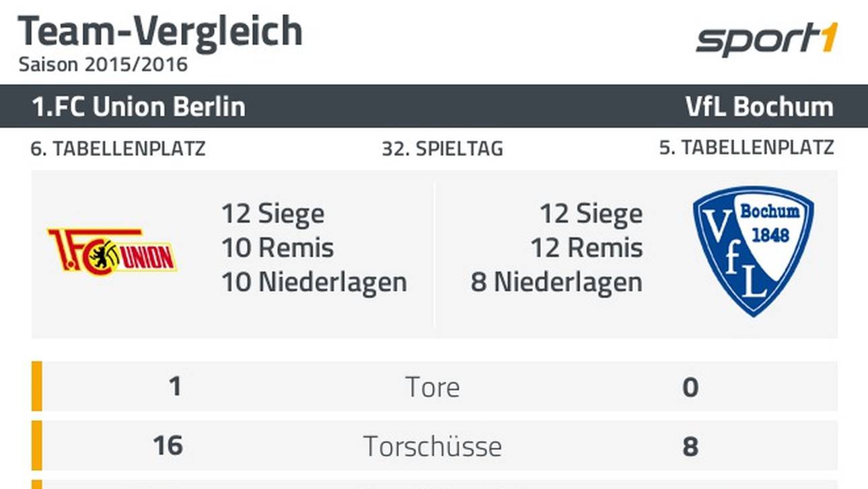Image resolution: width=868 pixels, height=489 pixels.
Task: Select 1.FC Union Berlin in the header bar
Action: tap(139, 106)
